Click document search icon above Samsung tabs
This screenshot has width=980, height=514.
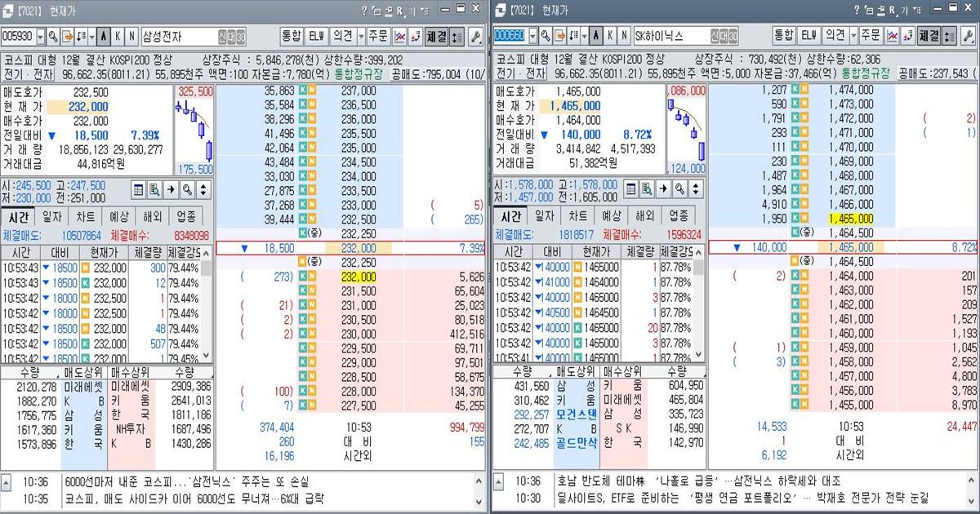click(154, 189)
